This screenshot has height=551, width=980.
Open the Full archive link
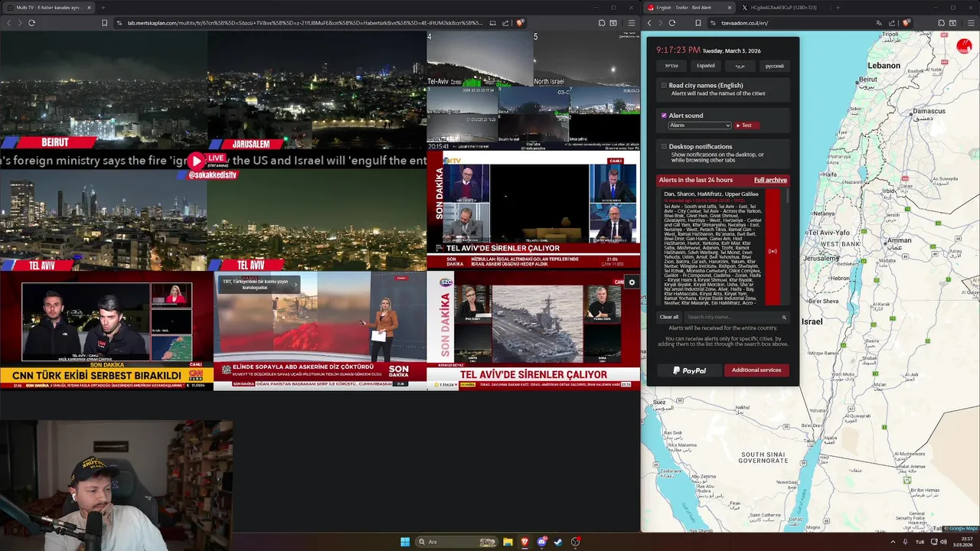tap(770, 180)
